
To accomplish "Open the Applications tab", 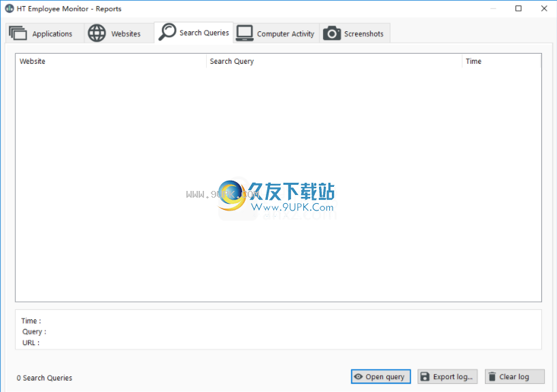I will [45, 33].
